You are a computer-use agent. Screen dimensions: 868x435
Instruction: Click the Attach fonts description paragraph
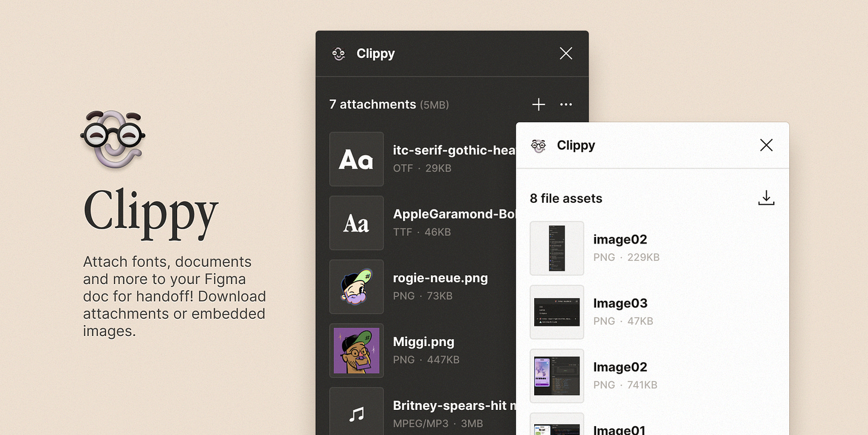[x=175, y=297]
